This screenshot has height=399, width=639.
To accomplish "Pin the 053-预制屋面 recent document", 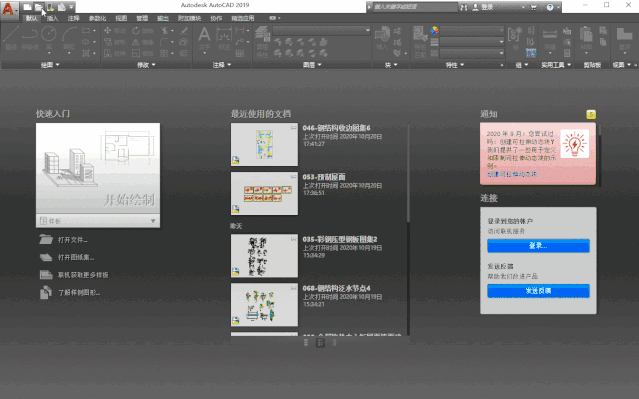I will 293,176.
